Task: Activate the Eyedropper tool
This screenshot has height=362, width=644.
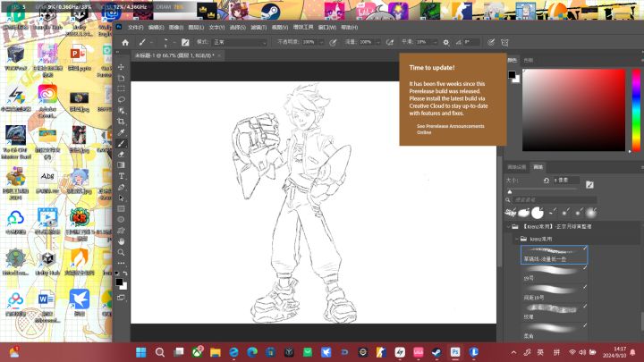Action: [121, 132]
